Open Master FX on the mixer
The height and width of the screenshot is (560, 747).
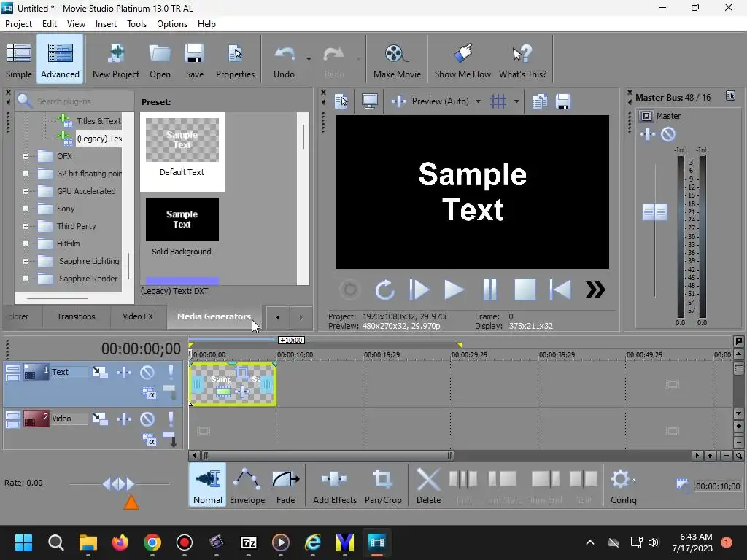click(648, 134)
